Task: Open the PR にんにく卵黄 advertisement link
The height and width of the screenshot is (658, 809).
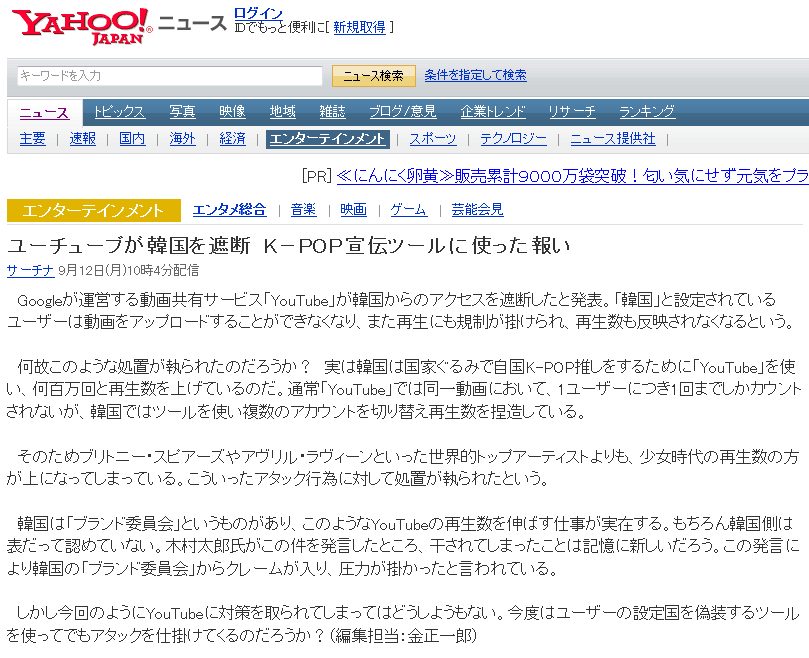Action: [573, 176]
